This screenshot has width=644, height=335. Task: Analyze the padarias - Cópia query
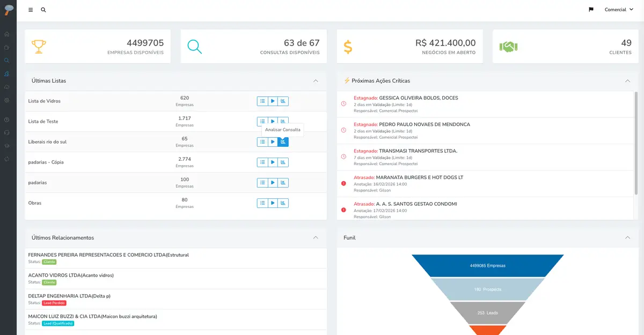(x=283, y=162)
